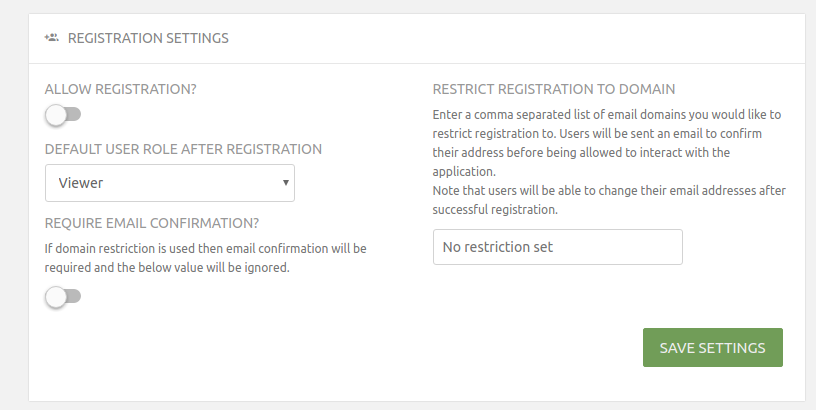Click the note about changing email addresses
Viewport: 816px width, 410px height.
tap(606, 200)
